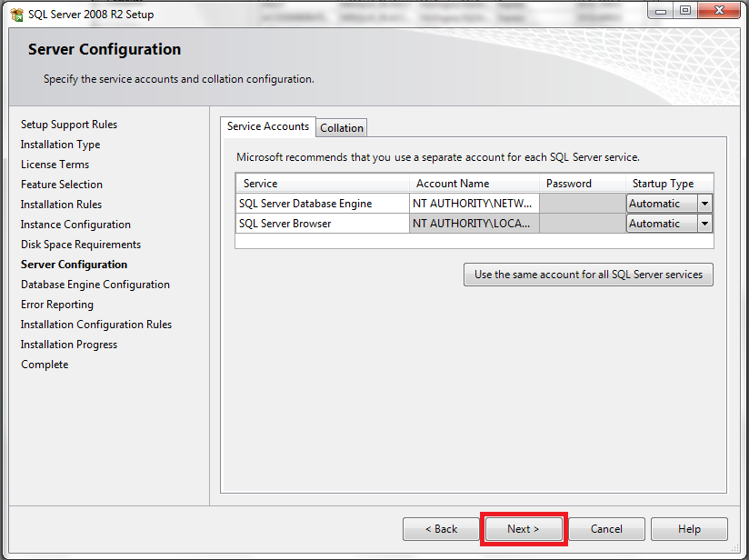This screenshot has width=749, height=560.
Task: Click 'Use the same account for all SQL Server services'
Action: tap(588, 275)
